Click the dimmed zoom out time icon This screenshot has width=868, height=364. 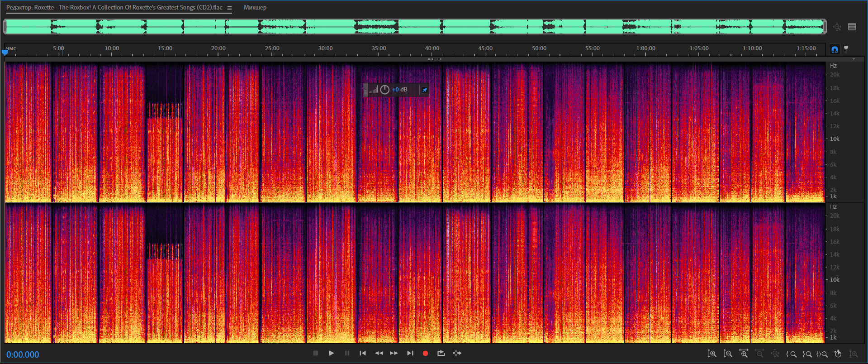pyautogui.click(x=759, y=354)
